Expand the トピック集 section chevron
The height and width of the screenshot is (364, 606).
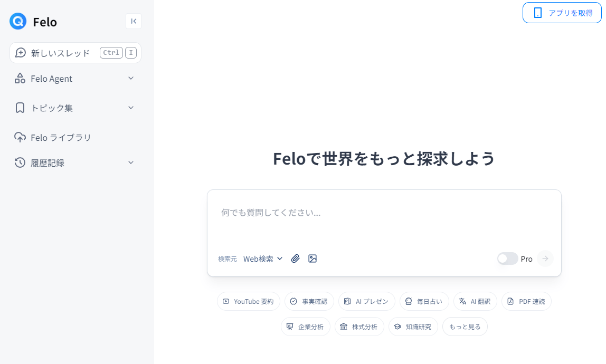coord(131,108)
